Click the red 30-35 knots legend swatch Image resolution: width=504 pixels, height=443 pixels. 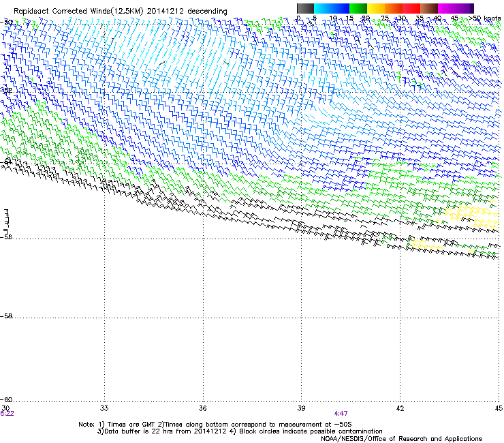411,8
